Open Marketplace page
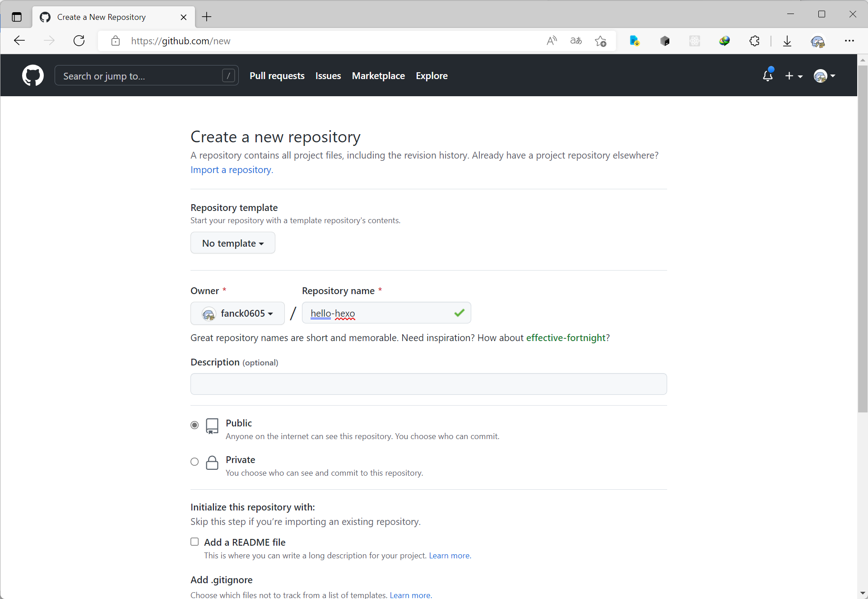Image resolution: width=868 pixels, height=599 pixels. click(x=378, y=76)
